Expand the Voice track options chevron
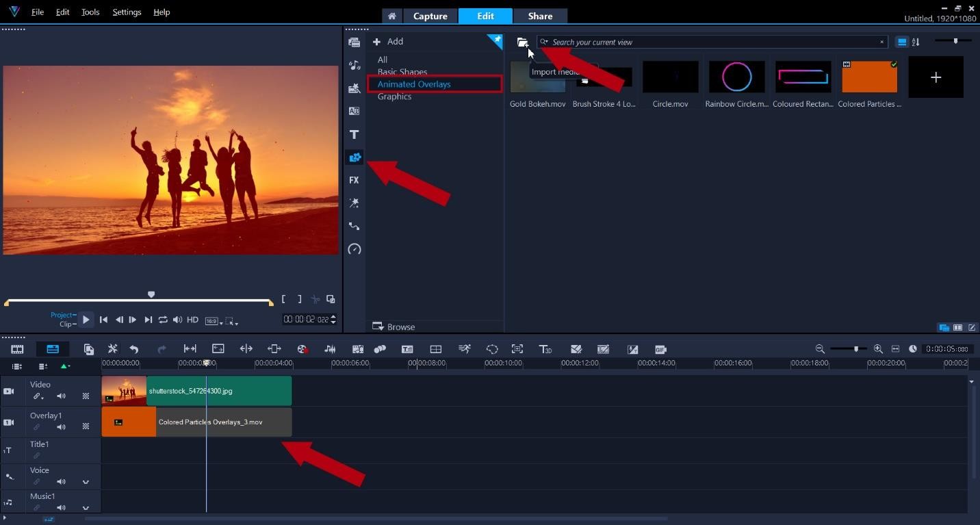The width and height of the screenshot is (980, 525). click(86, 481)
